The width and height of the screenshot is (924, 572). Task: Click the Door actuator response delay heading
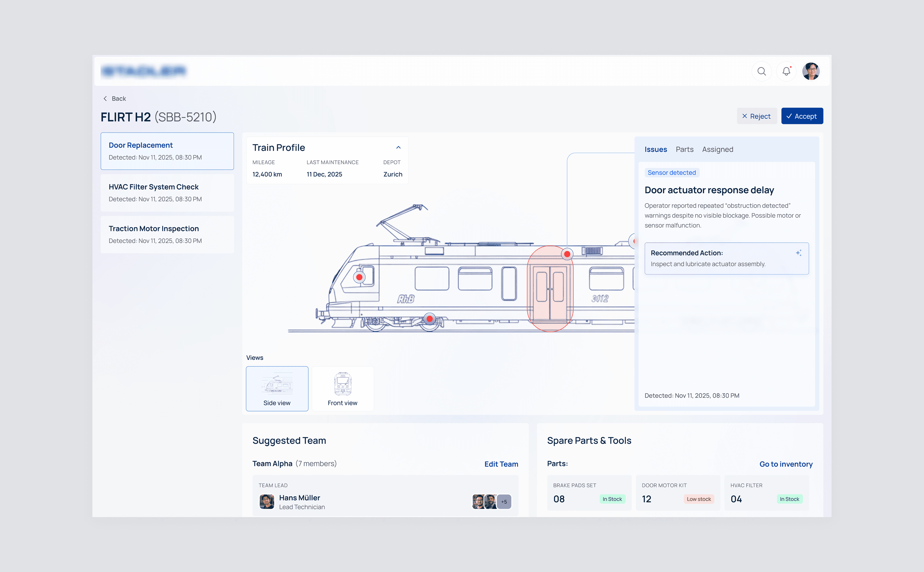[x=709, y=190]
